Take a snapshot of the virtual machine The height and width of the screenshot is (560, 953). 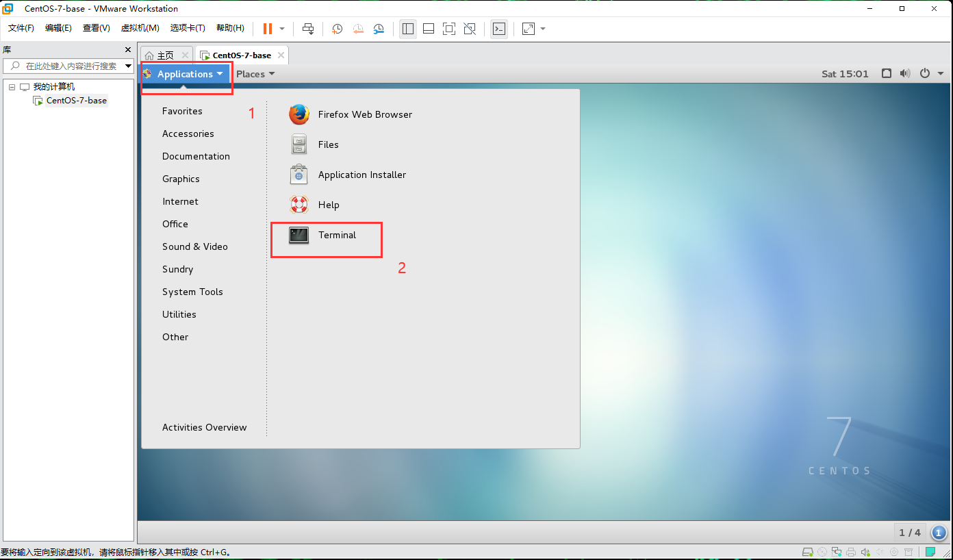pos(338,29)
